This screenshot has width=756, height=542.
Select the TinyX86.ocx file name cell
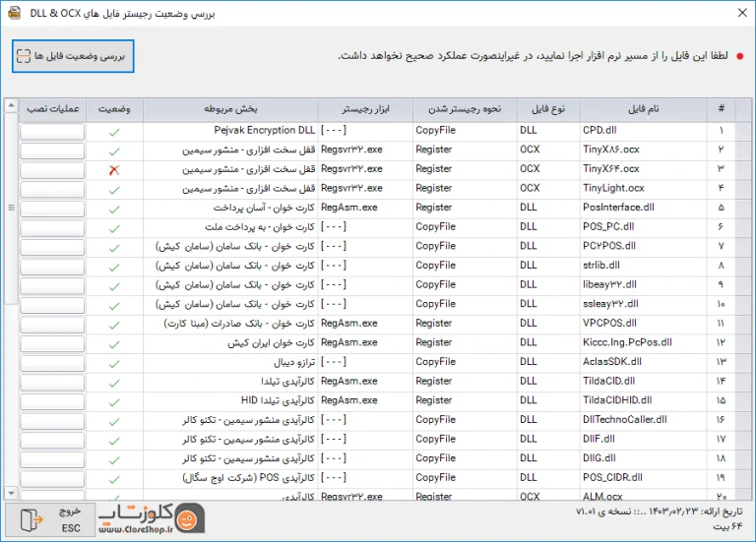point(644,150)
